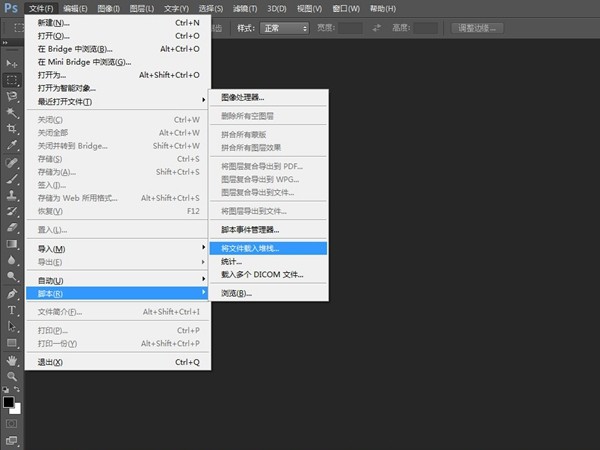The image size is (600, 450).
Task: Select the Crop tool
Action: coord(11,129)
